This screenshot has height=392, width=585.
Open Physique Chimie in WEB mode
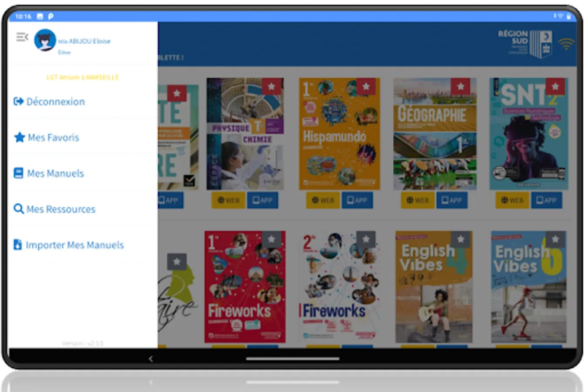[x=228, y=200]
